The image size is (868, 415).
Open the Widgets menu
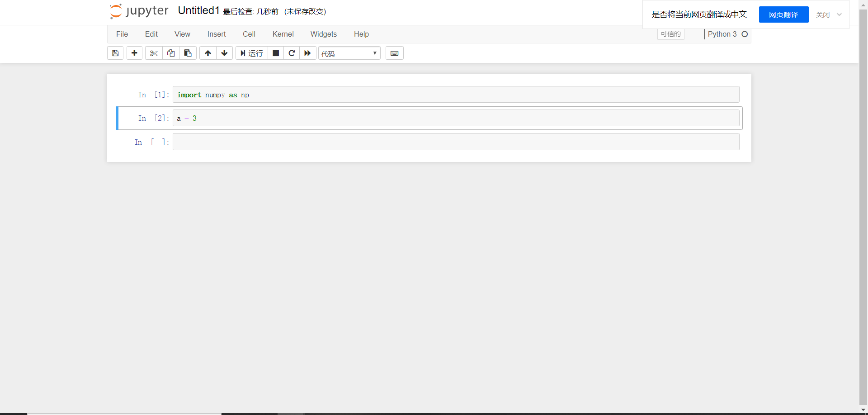point(324,34)
